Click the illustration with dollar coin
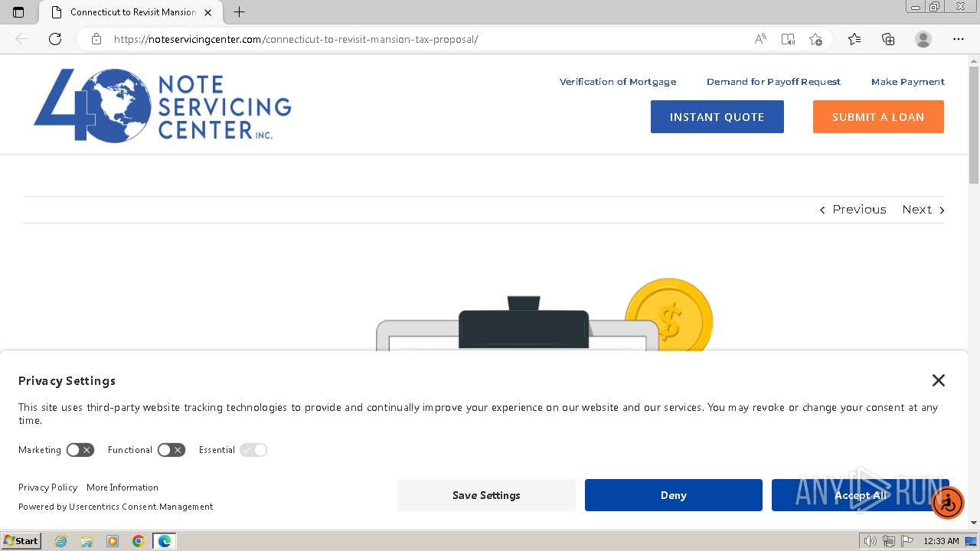 coord(545,314)
